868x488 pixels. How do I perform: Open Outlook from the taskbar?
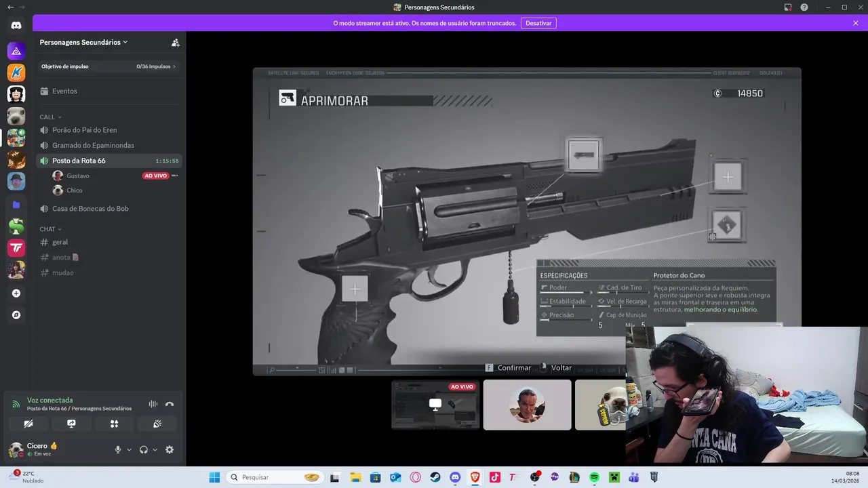click(395, 477)
